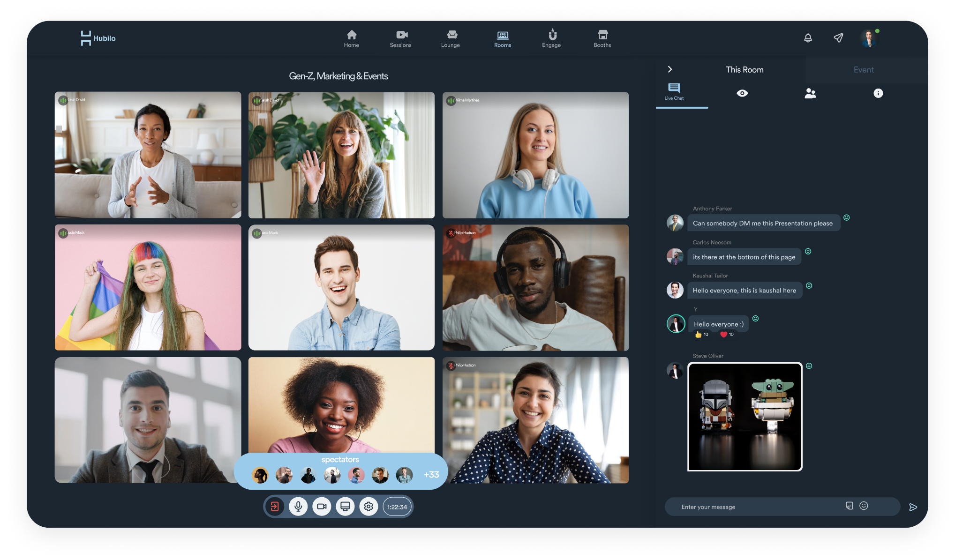Open the attendees people tab icon
Screen dimensions: 955x560
coord(810,93)
